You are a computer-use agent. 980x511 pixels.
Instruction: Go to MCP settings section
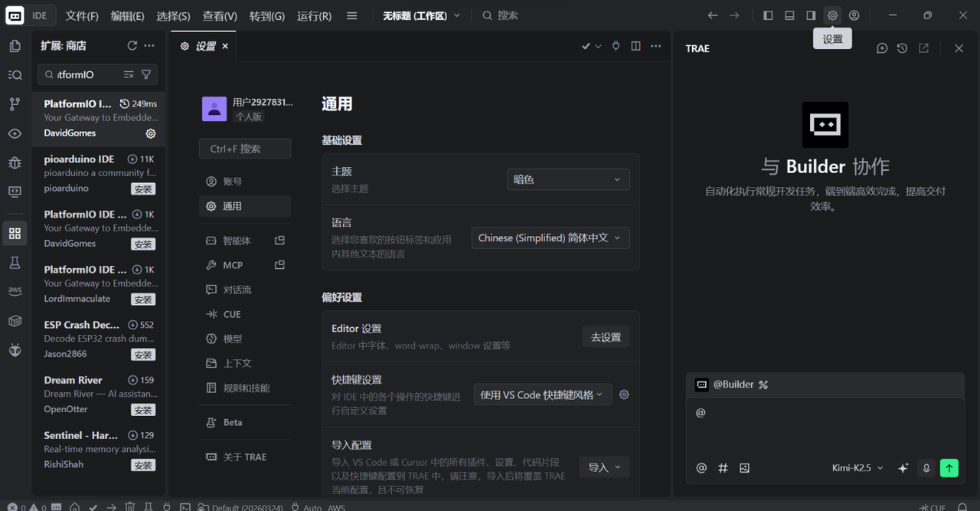[x=245, y=265]
